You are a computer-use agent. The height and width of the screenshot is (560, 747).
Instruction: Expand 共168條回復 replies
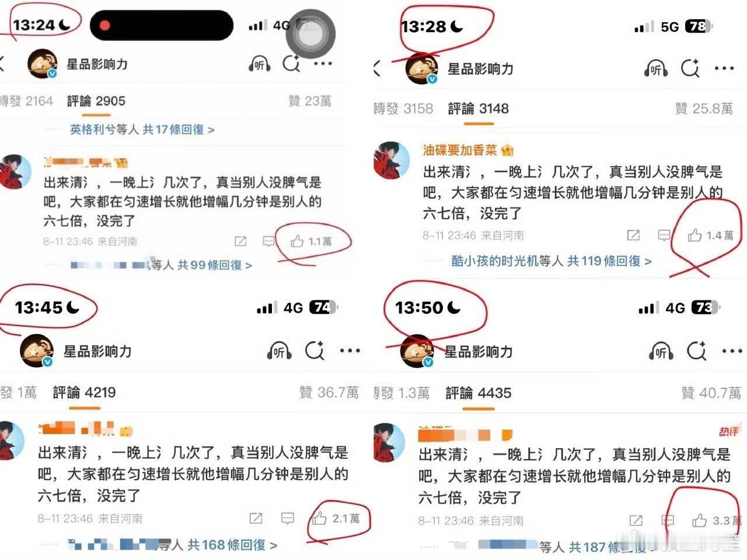click(232, 545)
